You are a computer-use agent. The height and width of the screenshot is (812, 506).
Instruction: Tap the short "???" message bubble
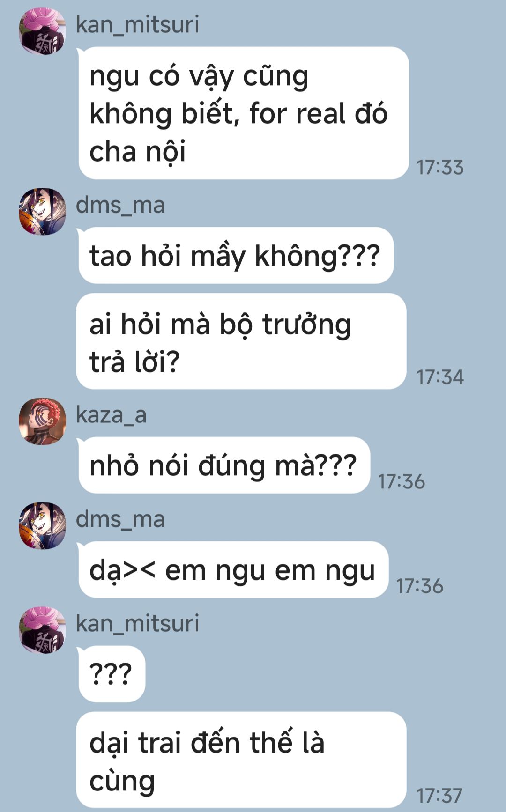coord(112,674)
